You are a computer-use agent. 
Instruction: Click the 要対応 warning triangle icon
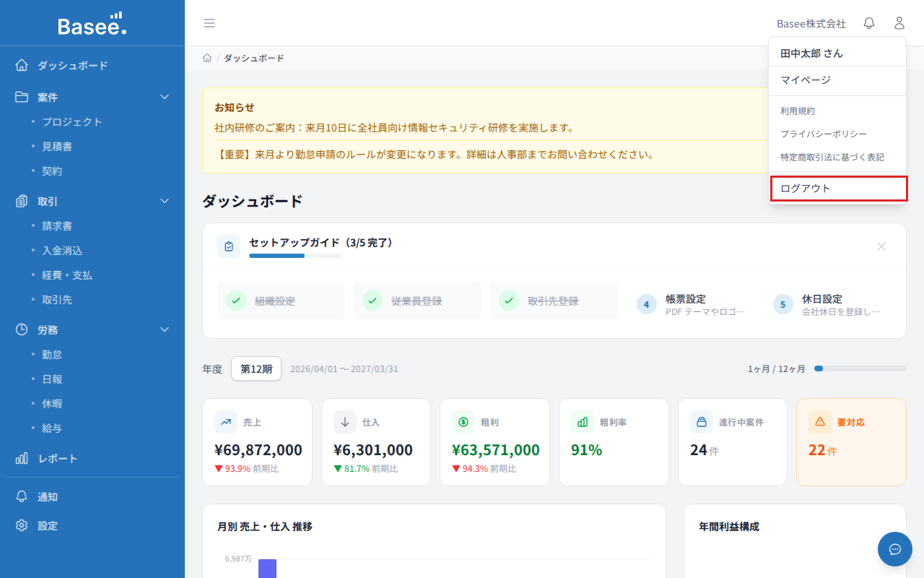click(x=820, y=422)
